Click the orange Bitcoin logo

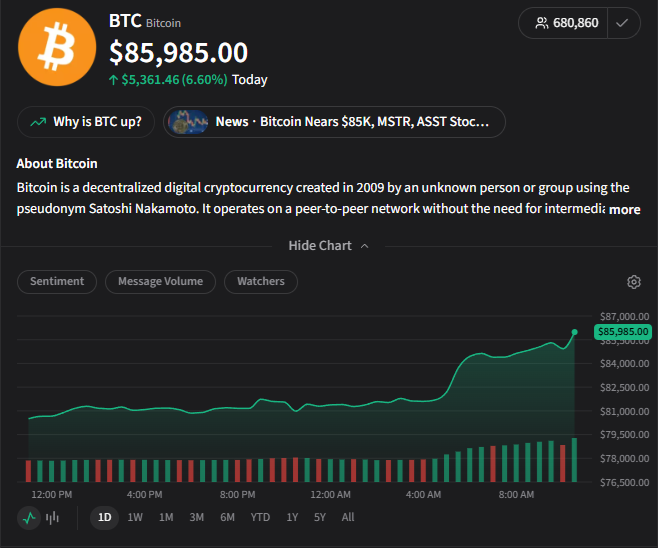57,47
